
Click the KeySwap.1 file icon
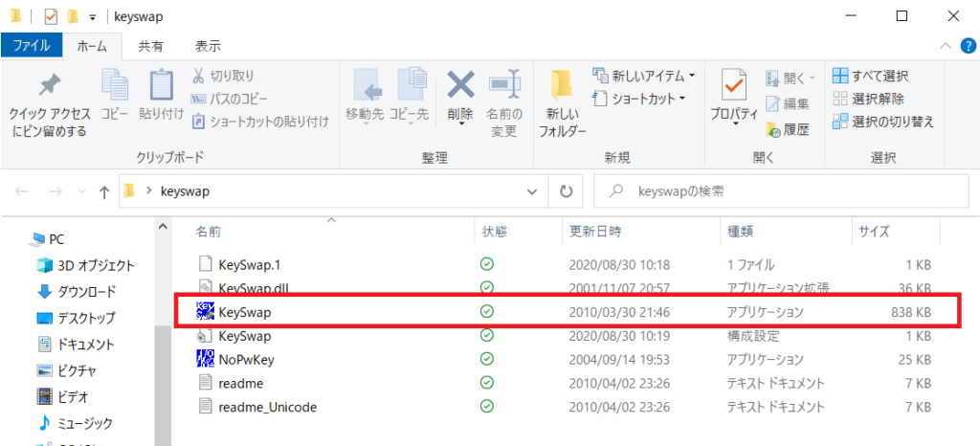[x=205, y=264]
